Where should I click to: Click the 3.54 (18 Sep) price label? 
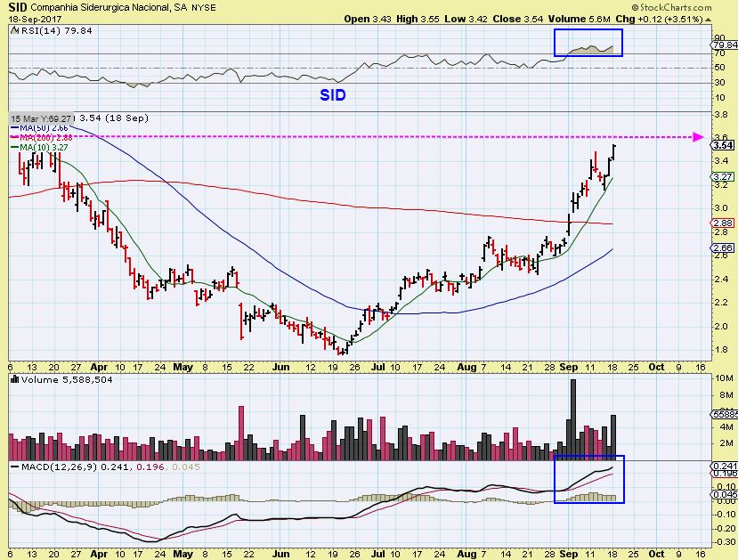tap(114, 118)
